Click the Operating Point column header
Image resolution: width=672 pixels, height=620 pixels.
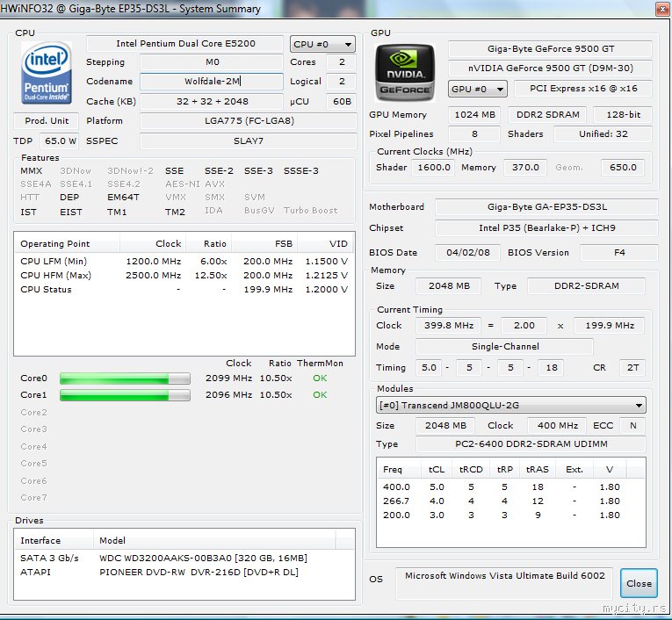[x=68, y=244]
